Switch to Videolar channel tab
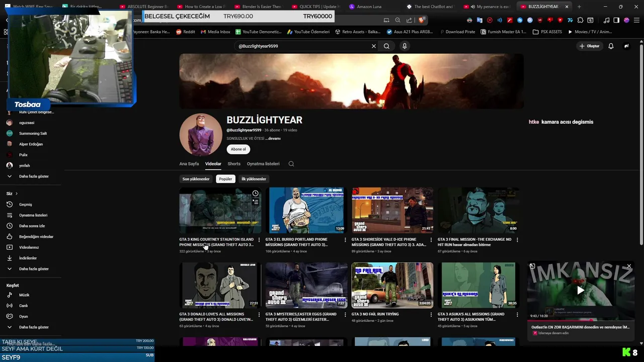Image resolution: width=644 pixels, height=362 pixels. click(x=213, y=164)
